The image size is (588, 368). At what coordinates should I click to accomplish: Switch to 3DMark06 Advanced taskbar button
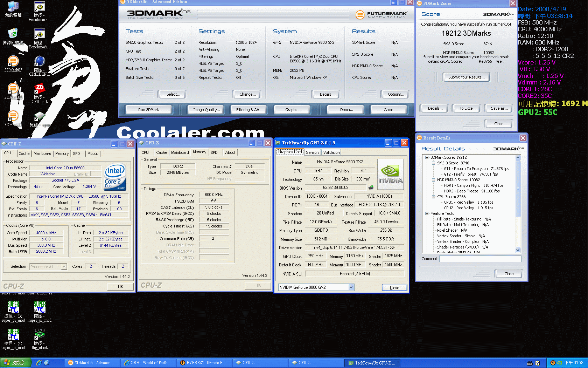click(92, 363)
